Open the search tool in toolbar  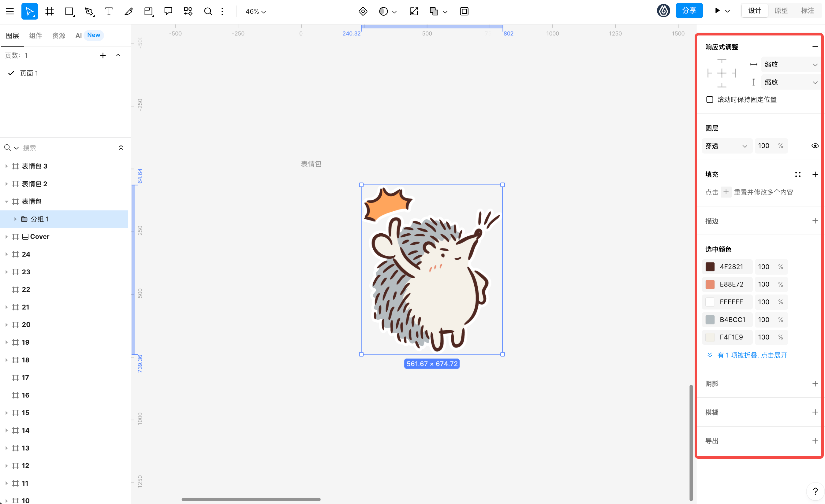(208, 11)
